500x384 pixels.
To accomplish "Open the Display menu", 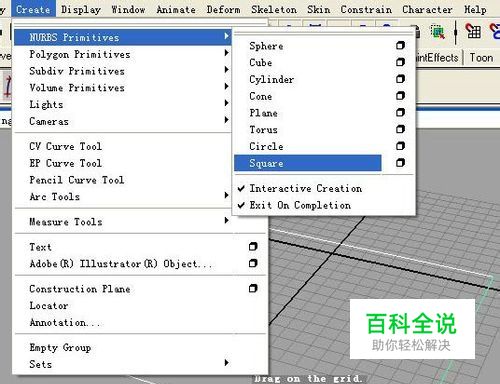I will (81, 9).
